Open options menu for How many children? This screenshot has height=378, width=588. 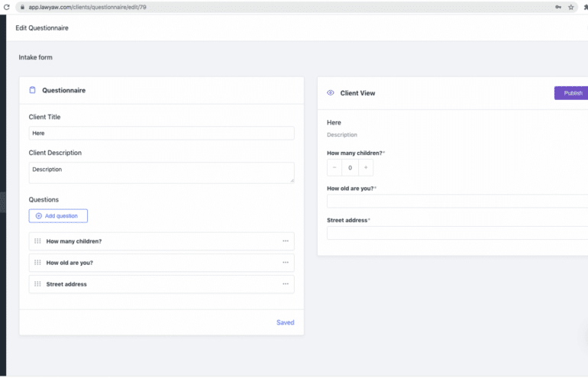[x=286, y=241]
